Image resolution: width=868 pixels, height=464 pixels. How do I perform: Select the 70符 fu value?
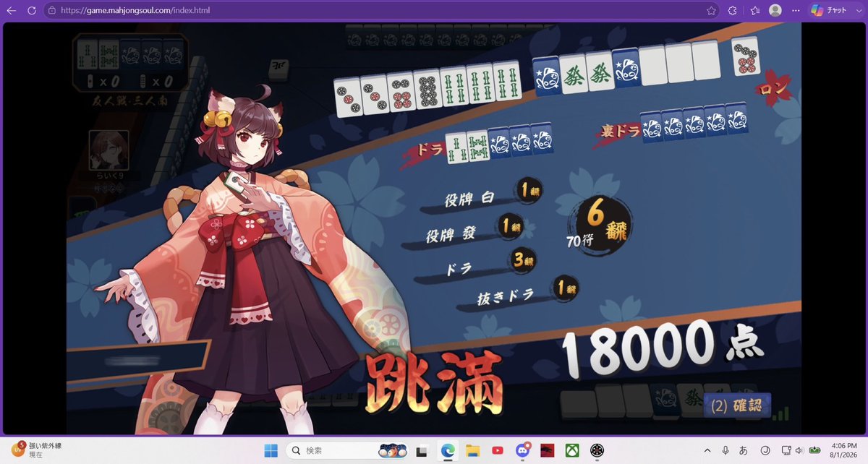(x=579, y=240)
